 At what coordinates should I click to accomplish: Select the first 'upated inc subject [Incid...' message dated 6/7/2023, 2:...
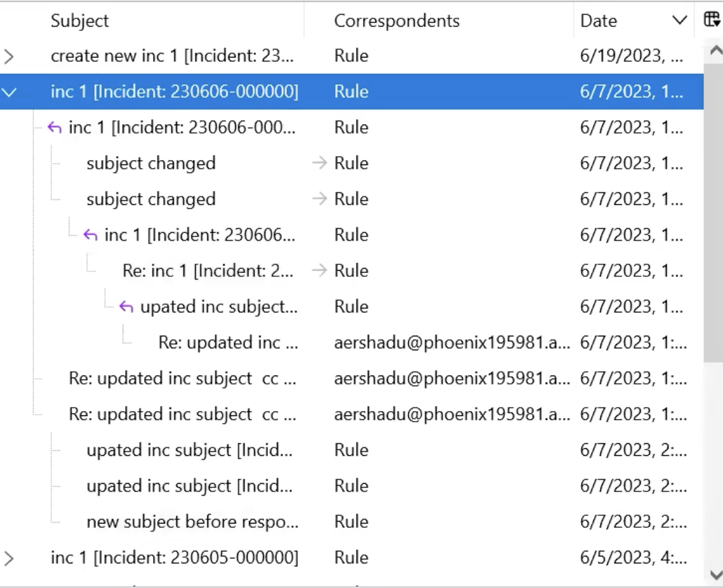pyautogui.click(x=190, y=450)
